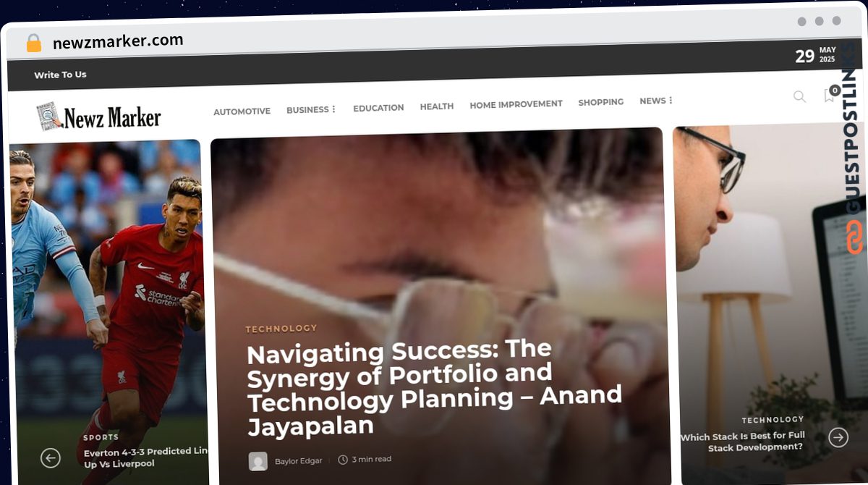Screen dimensions: 868x485
Task: Expand the Business menu dots
Action: pos(333,110)
